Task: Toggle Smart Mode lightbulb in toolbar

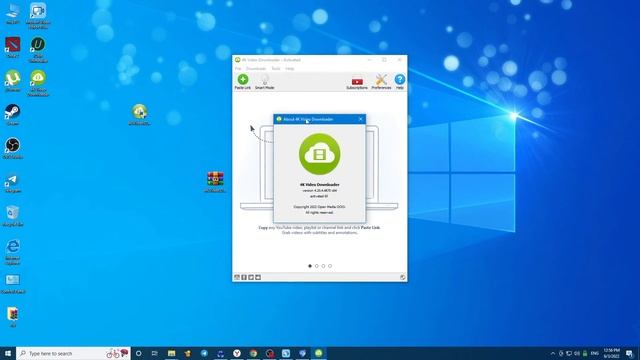Action: 264,82
